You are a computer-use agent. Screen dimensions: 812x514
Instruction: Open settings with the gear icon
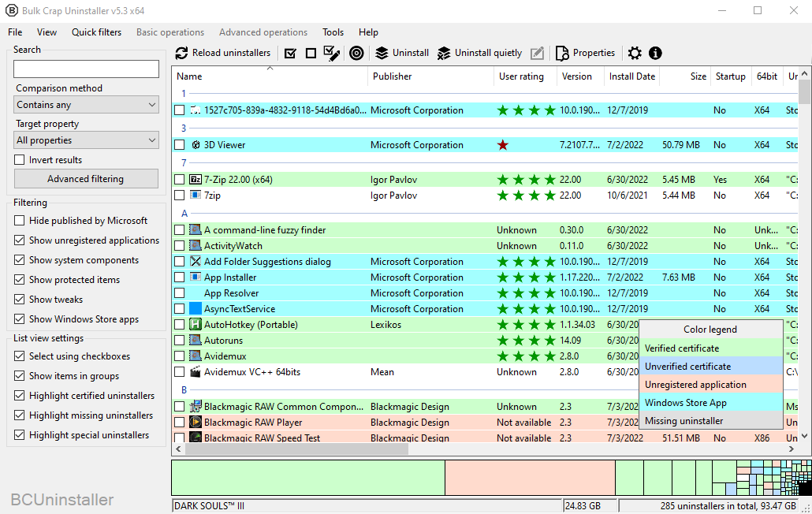click(x=635, y=53)
